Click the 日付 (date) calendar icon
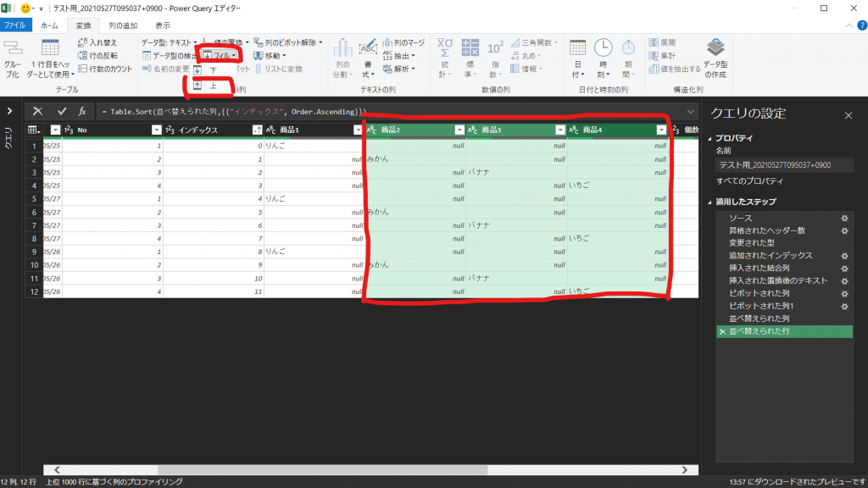The width and height of the screenshot is (868, 488). [x=578, y=49]
